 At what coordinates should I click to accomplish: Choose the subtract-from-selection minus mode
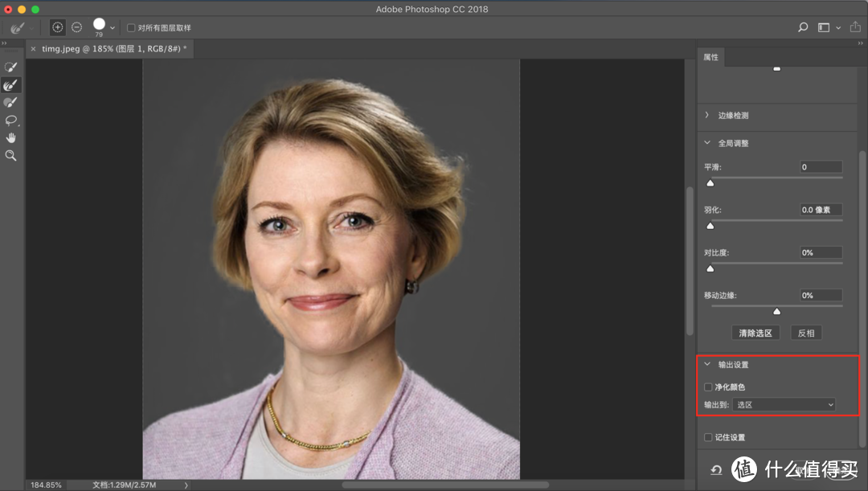pos(77,27)
